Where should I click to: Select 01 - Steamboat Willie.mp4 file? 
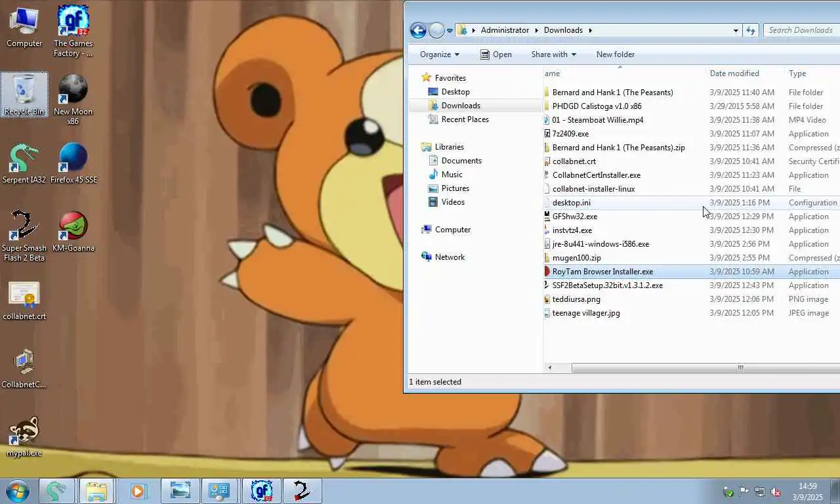598,120
